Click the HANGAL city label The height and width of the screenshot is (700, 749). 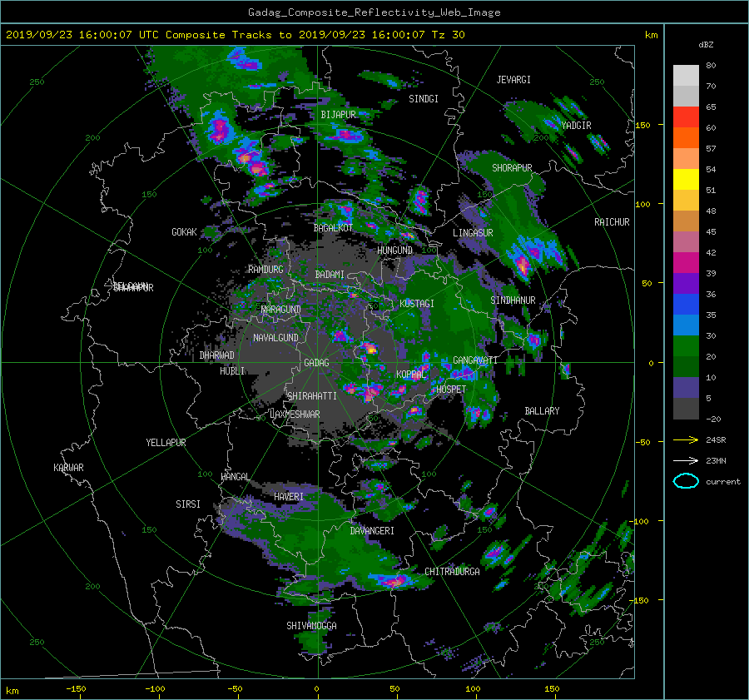(x=235, y=477)
